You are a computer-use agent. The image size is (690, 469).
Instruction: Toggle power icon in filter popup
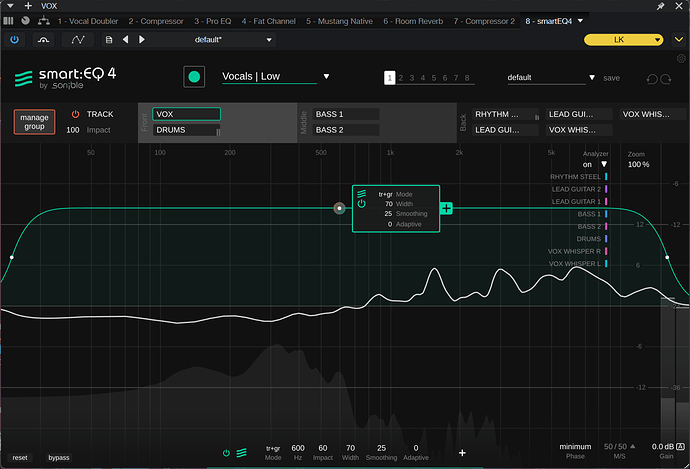coord(361,204)
